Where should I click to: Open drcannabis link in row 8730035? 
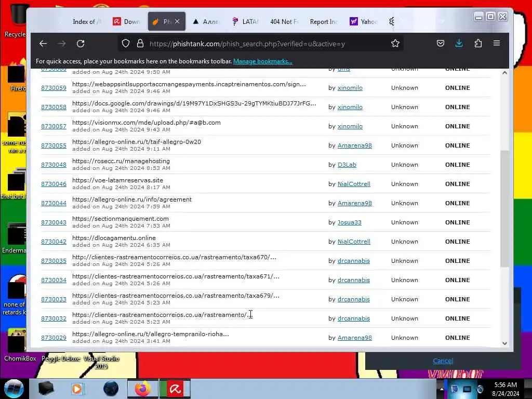click(353, 261)
